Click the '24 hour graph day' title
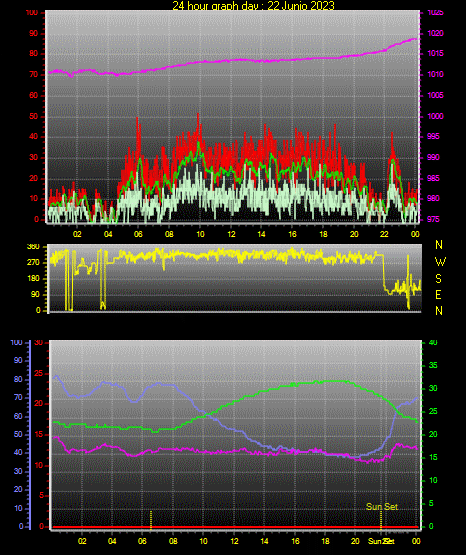 [253, 5]
